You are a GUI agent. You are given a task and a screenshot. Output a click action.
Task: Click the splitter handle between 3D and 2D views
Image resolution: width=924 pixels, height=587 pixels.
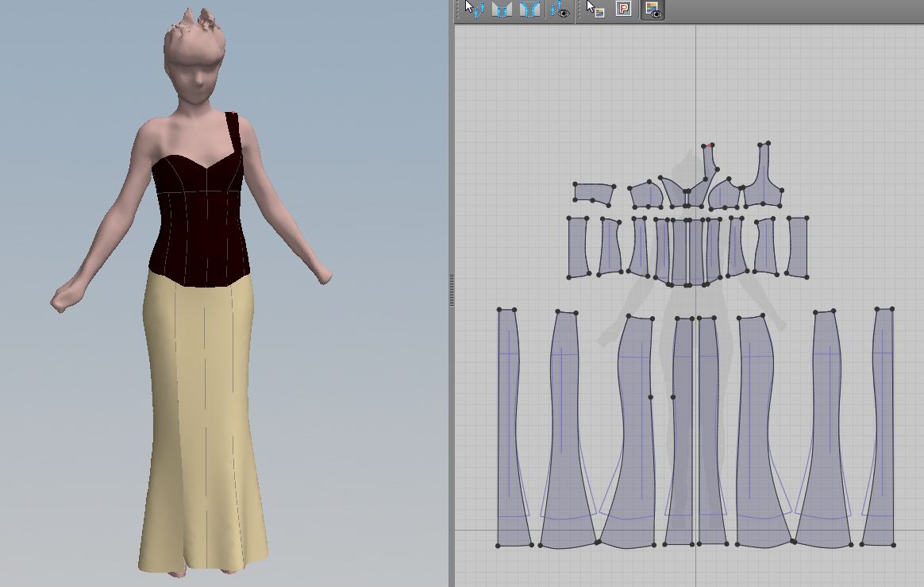pos(452,292)
